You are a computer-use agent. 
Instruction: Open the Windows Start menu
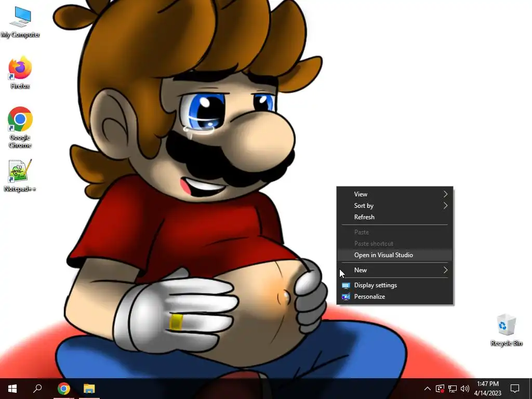click(x=12, y=389)
